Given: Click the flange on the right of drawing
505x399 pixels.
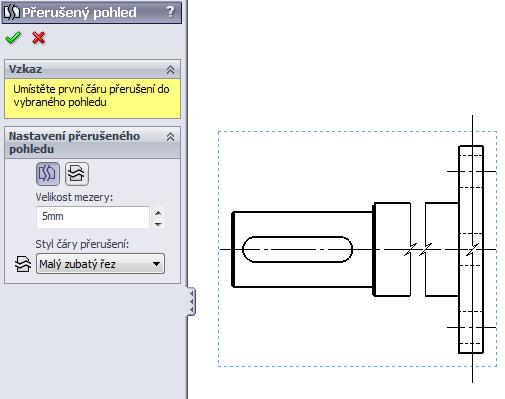Looking at the screenshot, I should coord(471,249).
